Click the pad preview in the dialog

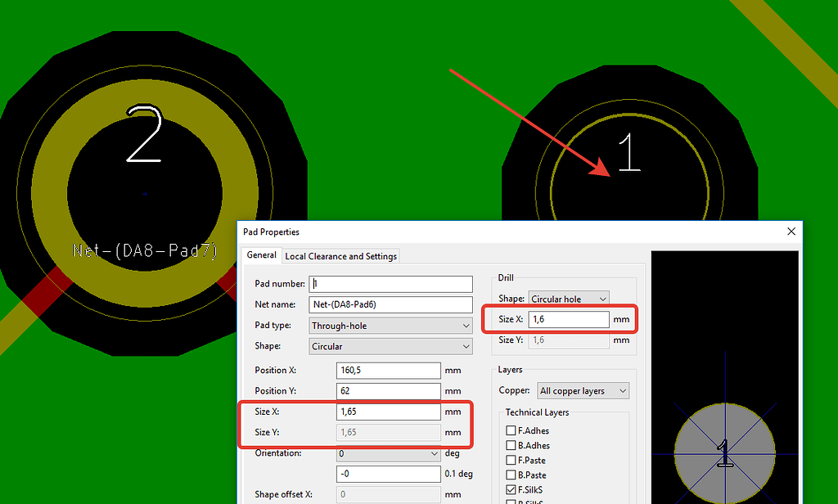pyautogui.click(x=724, y=452)
